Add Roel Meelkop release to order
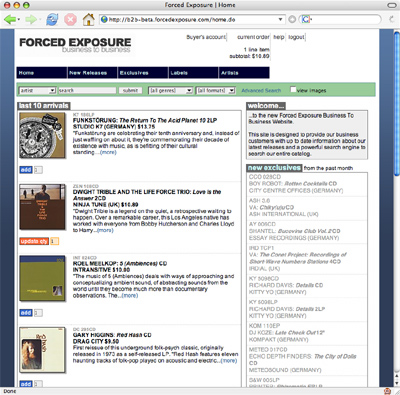This screenshot has width=400, height=395. point(26,313)
